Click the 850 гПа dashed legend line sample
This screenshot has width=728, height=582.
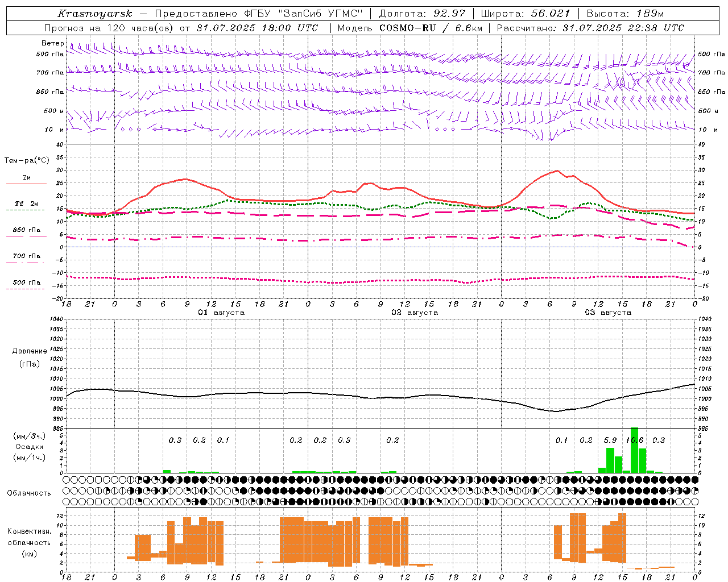coord(26,236)
